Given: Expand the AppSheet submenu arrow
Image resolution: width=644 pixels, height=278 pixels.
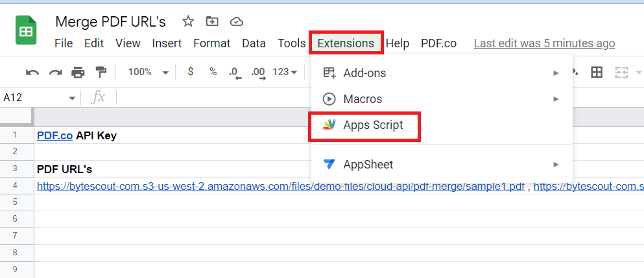Looking at the screenshot, I should (x=556, y=165).
